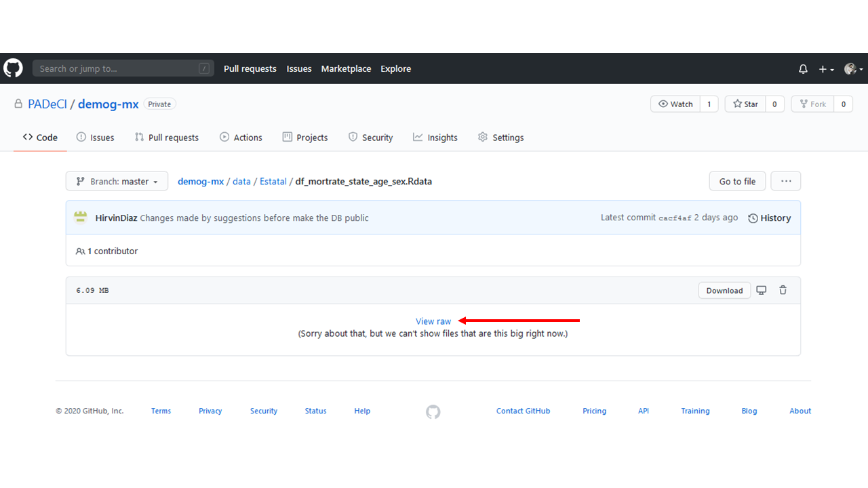Click the View raw link
The image size is (868, 488).
pyautogui.click(x=433, y=321)
